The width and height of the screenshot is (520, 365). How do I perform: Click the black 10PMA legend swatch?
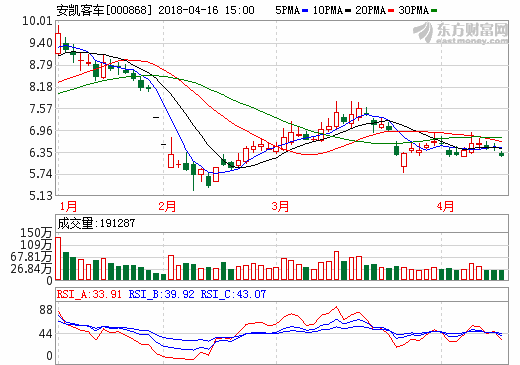348,11
